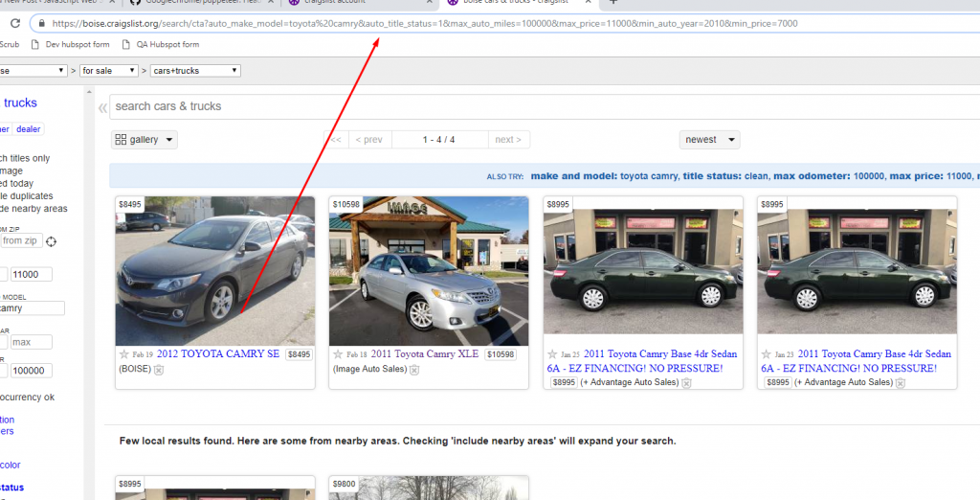
Task: Go to the previous results page
Action: pos(369,140)
